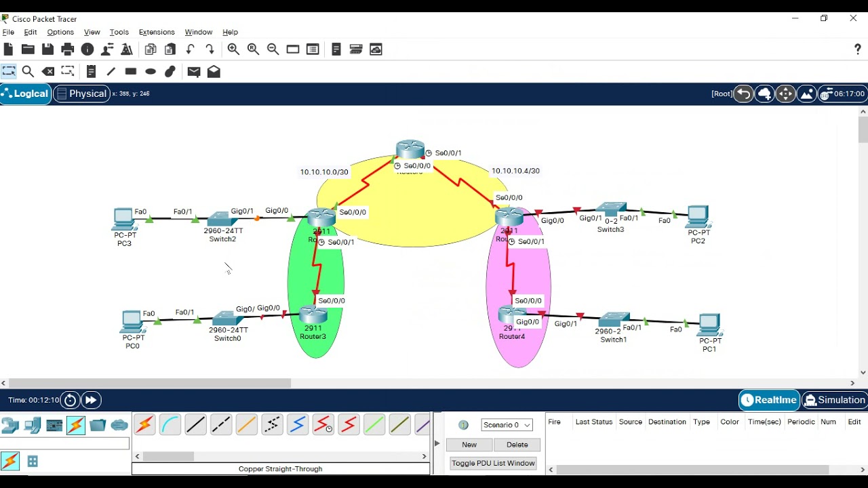The image size is (868, 488).
Task: Expand the PDU list panel arrow
Action: (x=437, y=443)
